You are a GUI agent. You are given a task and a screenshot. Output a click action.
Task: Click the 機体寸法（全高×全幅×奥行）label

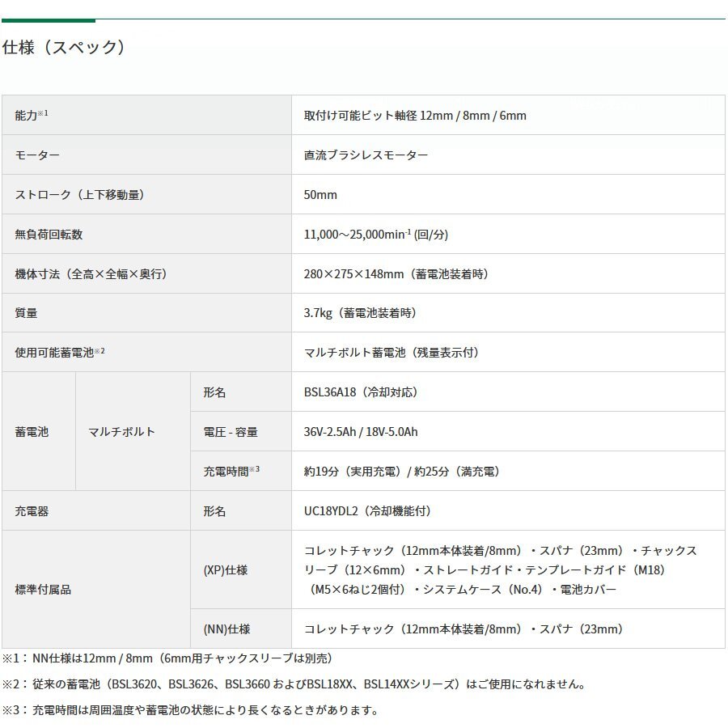pos(85,274)
